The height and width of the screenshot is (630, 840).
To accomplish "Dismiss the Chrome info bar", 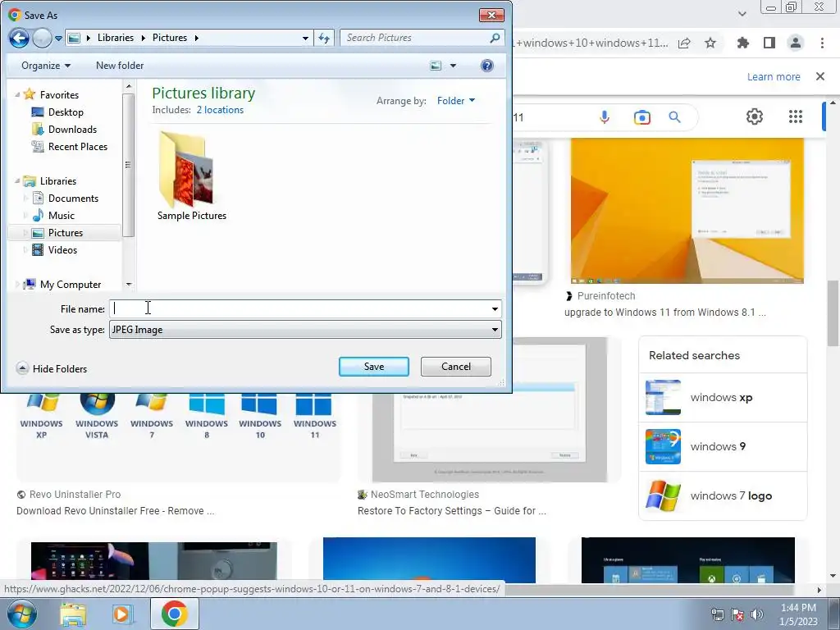I will point(820,76).
